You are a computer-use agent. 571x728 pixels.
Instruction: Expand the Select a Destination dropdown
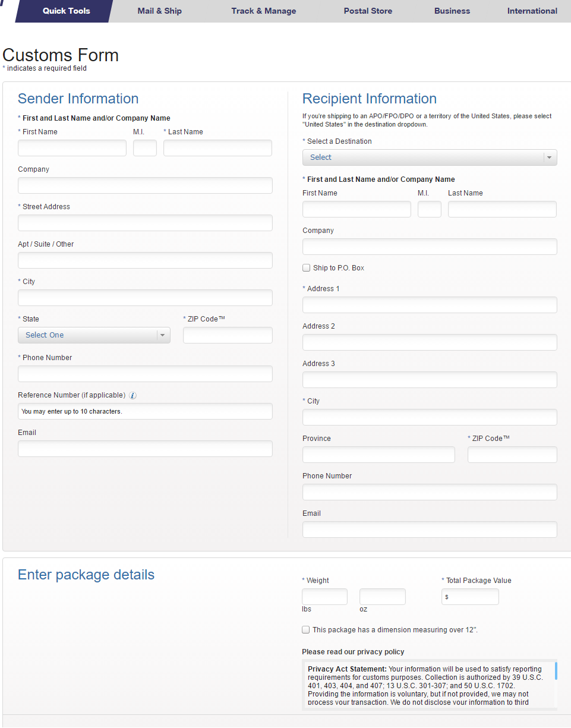430,157
